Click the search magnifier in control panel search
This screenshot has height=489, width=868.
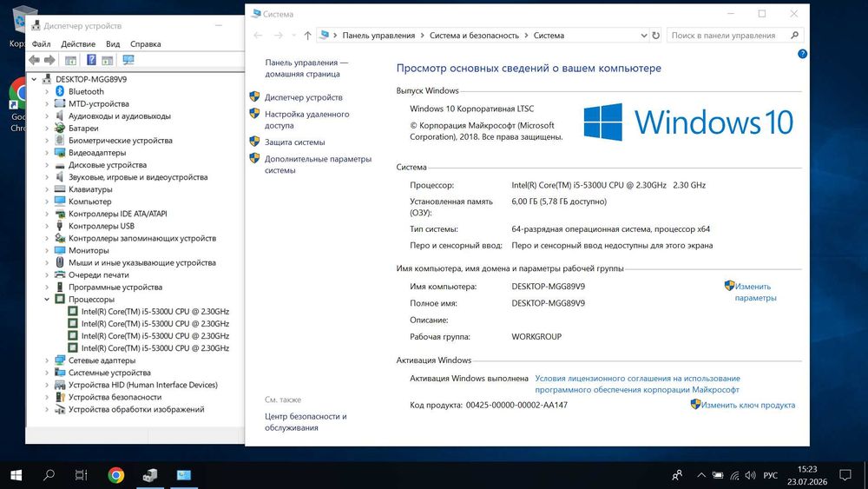tap(794, 36)
